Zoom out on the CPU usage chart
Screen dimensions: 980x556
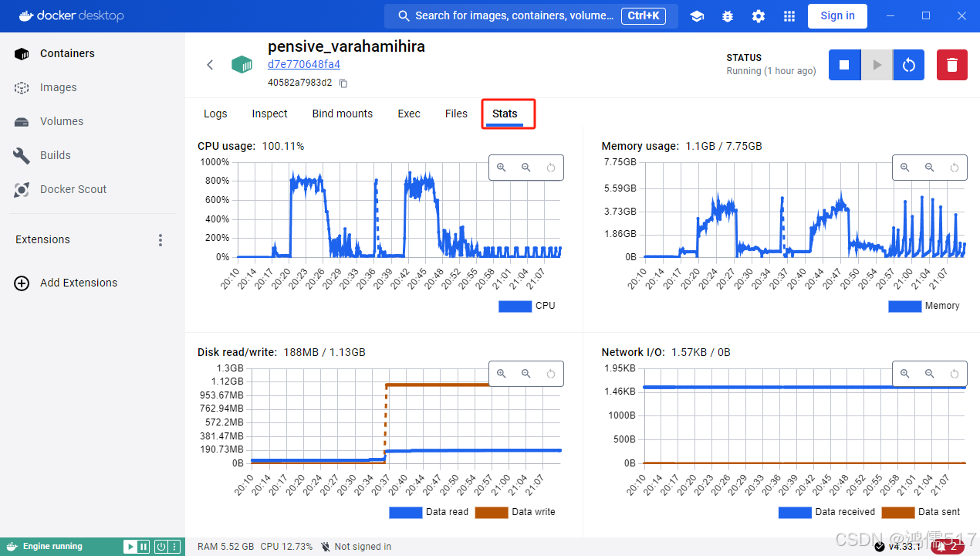526,168
